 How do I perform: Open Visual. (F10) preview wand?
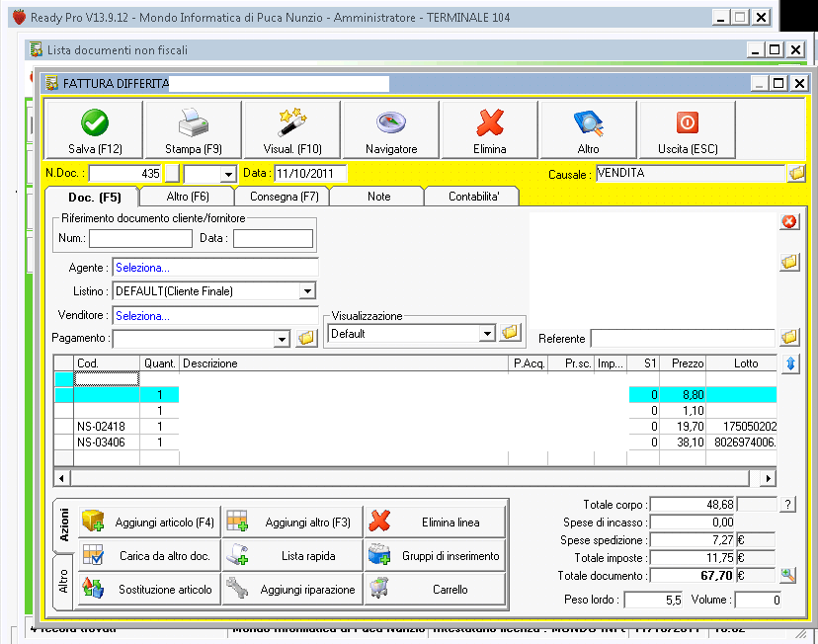point(291,123)
